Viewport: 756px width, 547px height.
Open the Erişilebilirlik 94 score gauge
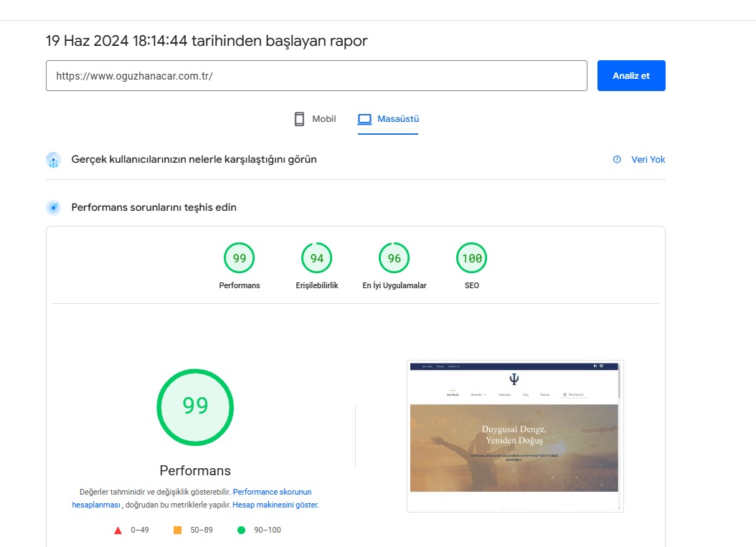click(316, 259)
